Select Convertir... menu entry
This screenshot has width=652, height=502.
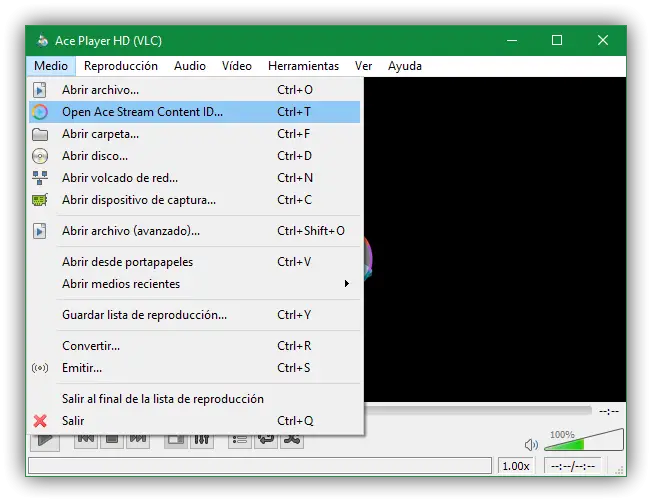click(195, 346)
